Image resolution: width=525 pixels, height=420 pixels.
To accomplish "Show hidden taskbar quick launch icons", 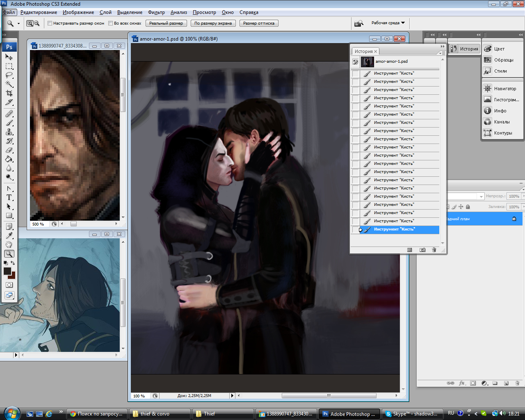I will pyautogui.click(x=61, y=412).
